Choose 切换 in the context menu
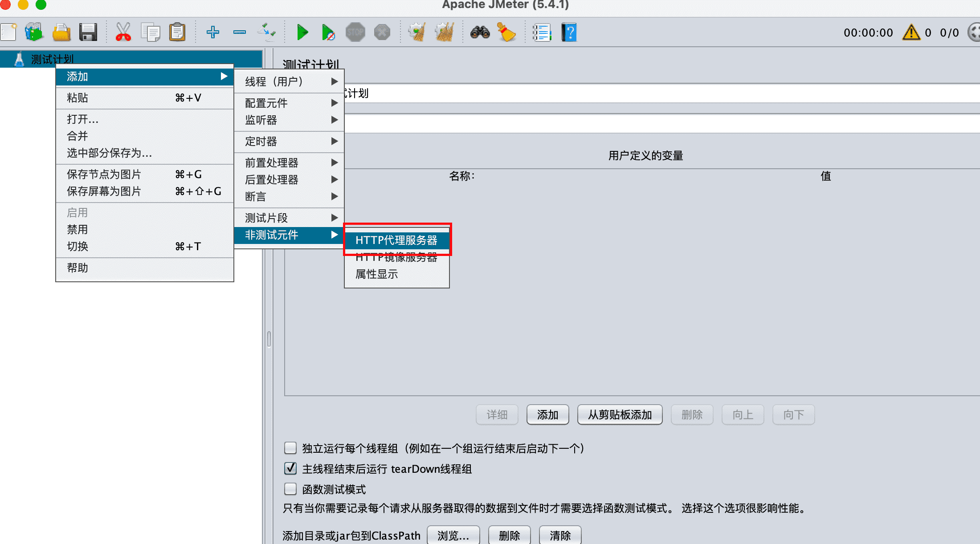The image size is (980, 544). tap(145, 246)
